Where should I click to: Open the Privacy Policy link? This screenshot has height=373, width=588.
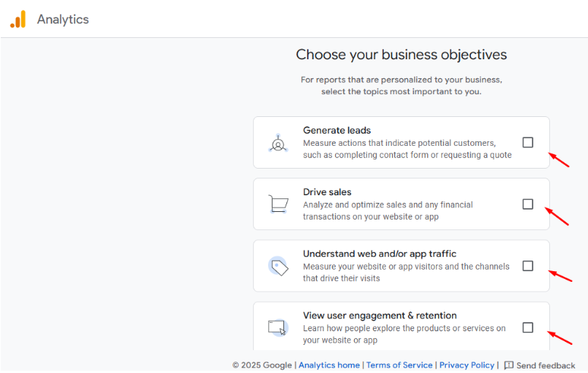(x=466, y=365)
